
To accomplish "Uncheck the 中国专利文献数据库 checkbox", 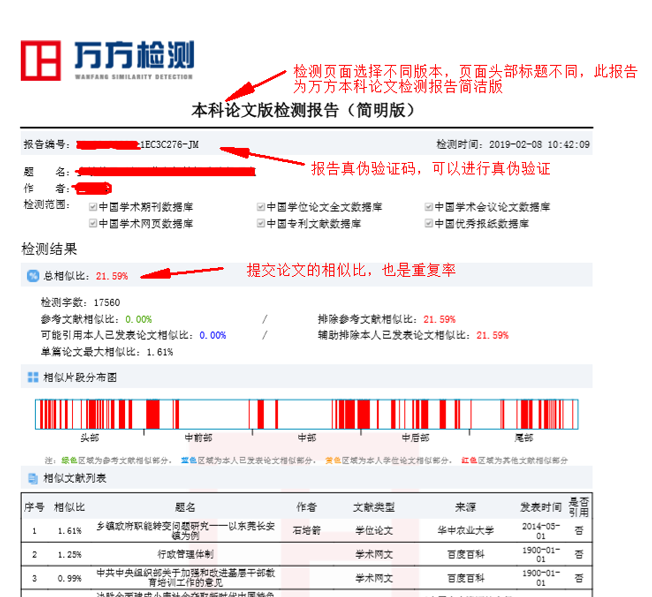I will pyautogui.click(x=260, y=223).
